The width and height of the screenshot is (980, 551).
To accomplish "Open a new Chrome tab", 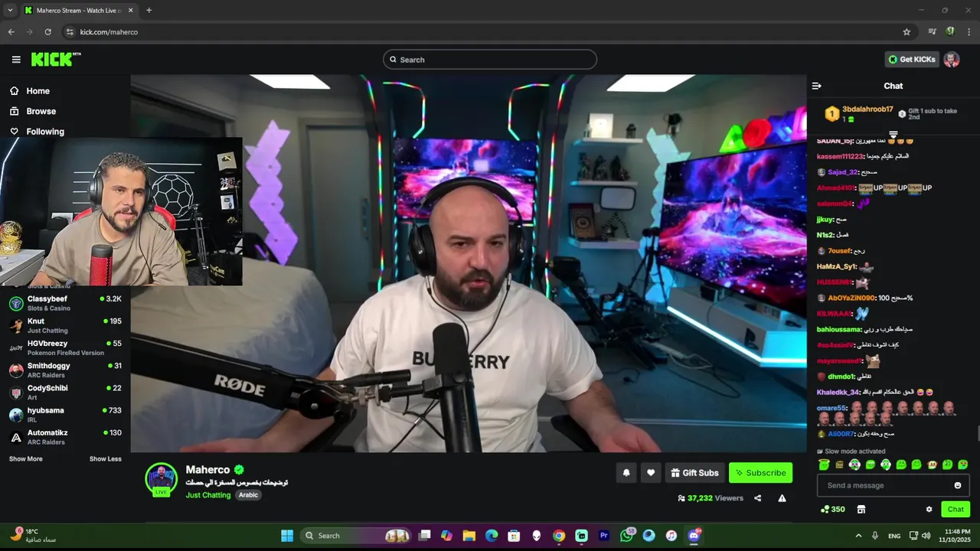I will [149, 10].
